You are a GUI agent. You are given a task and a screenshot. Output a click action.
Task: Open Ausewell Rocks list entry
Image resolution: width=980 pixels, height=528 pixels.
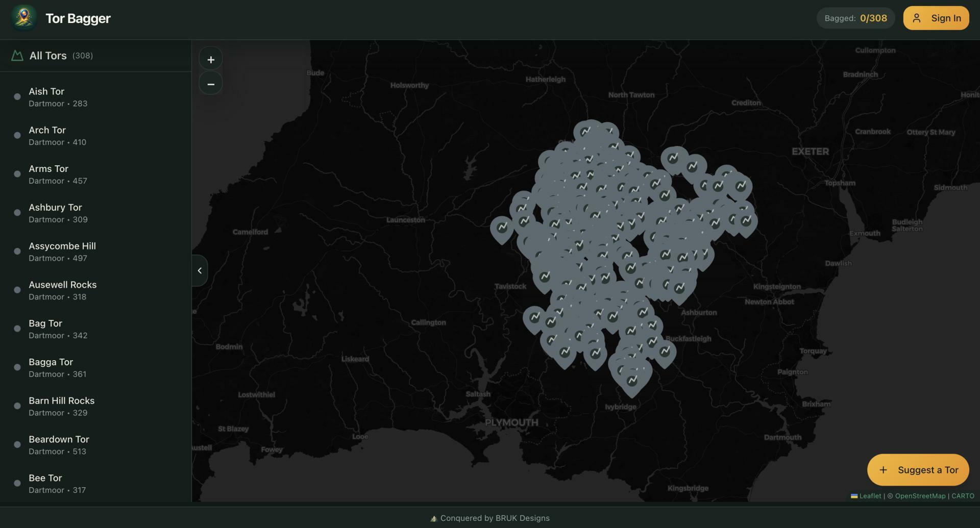coord(62,285)
